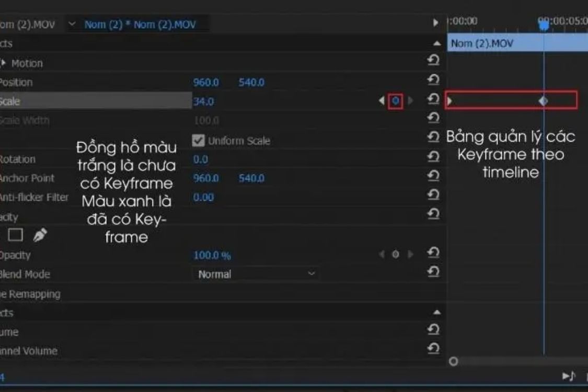Screen dimensions: 588x392
Task: Jump to the next Scale keyframe
Action: tap(410, 100)
